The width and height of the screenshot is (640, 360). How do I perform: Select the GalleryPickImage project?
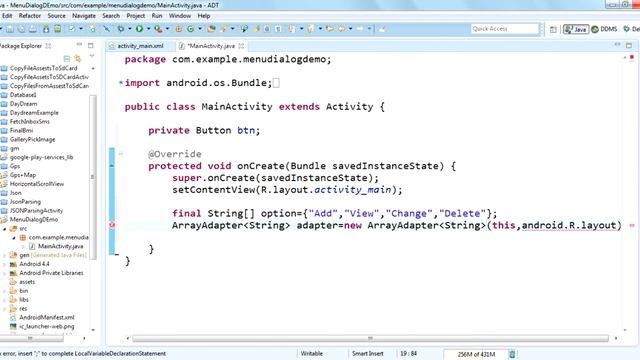32,140
